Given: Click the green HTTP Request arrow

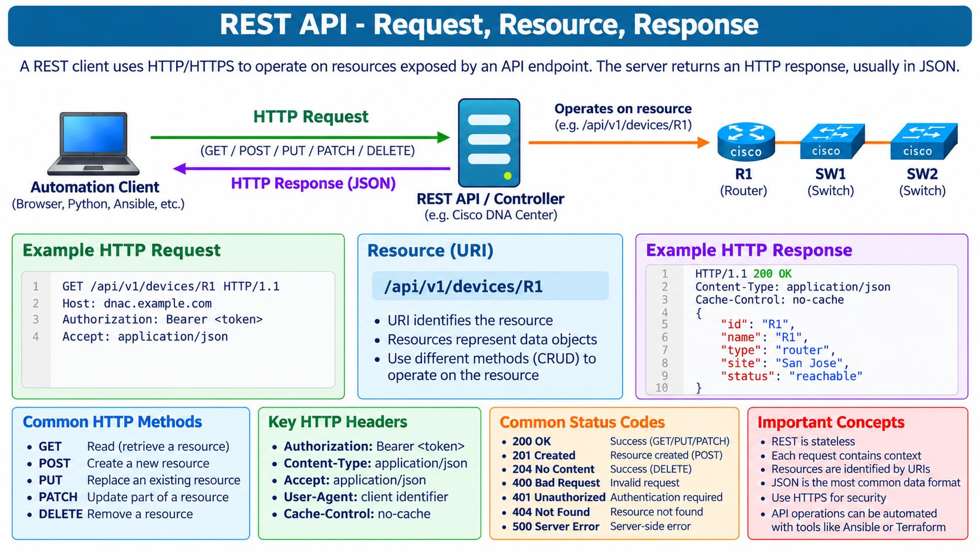Looking at the screenshot, I should [300, 137].
